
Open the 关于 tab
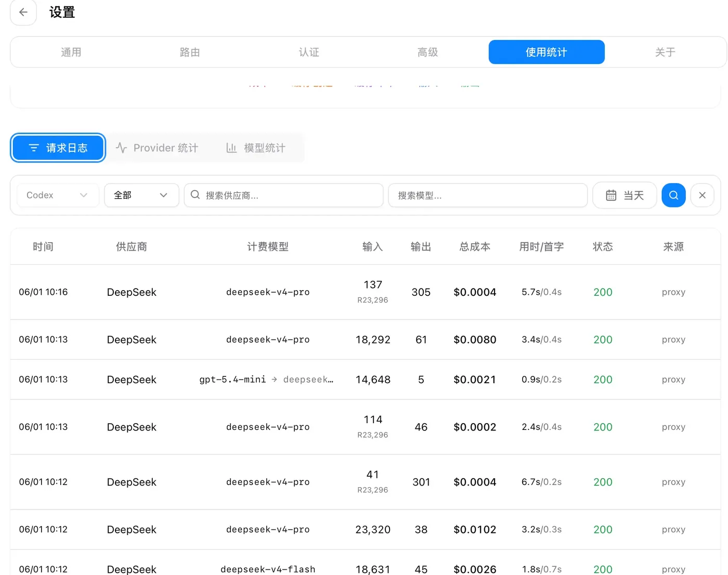click(x=665, y=52)
